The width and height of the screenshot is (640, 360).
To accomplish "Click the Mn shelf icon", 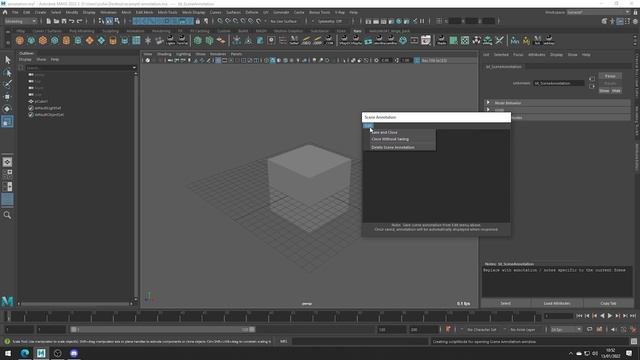I will [515, 40].
